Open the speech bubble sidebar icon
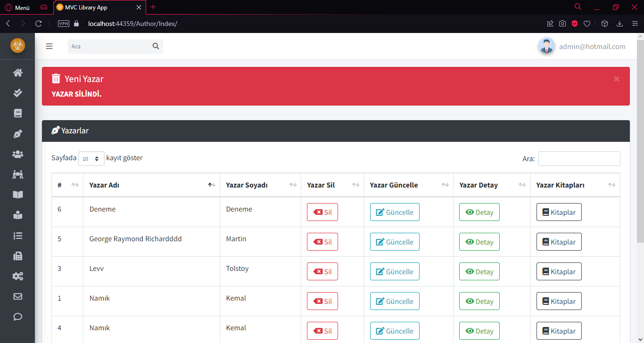This screenshot has width=644, height=343. [x=17, y=317]
